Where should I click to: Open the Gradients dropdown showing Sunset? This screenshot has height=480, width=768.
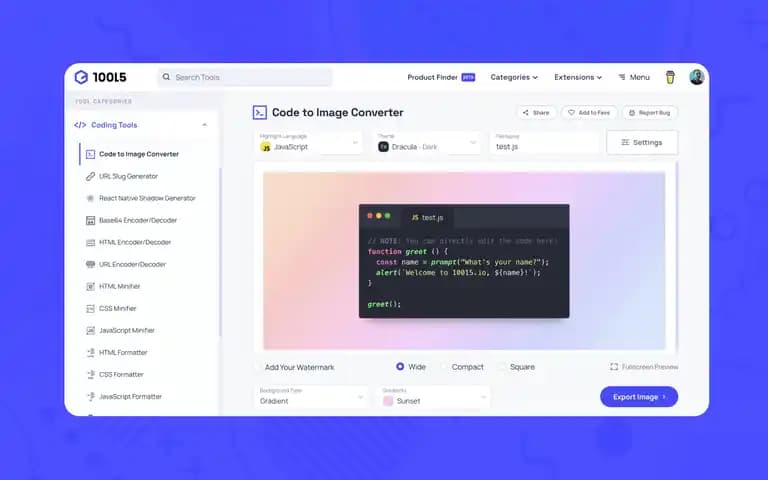pyautogui.click(x=434, y=397)
